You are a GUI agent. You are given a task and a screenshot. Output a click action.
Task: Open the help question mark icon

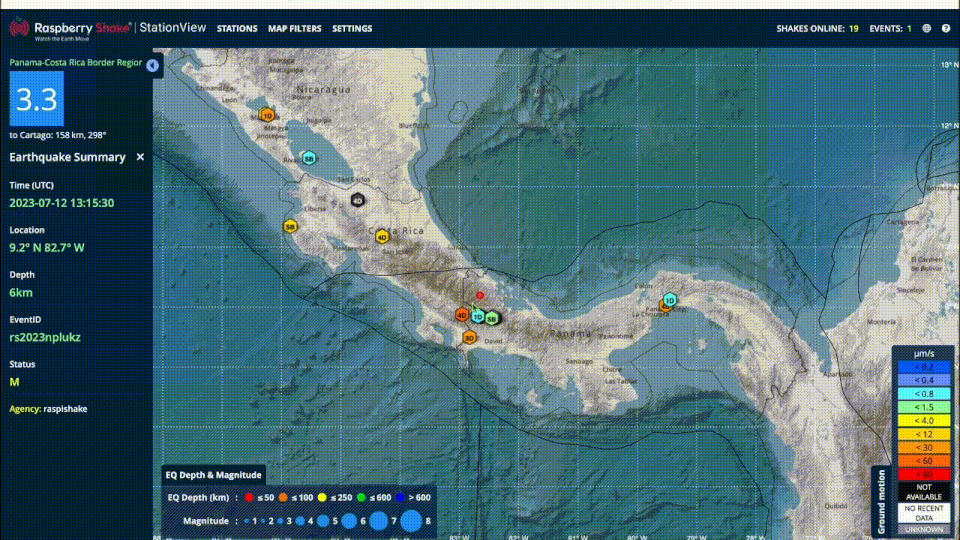pyautogui.click(x=946, y=28)
